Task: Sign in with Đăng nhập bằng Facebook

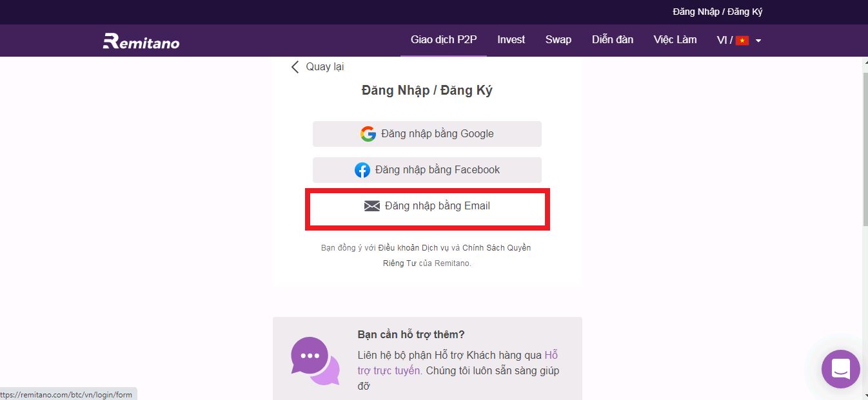Action: (427, 170)
